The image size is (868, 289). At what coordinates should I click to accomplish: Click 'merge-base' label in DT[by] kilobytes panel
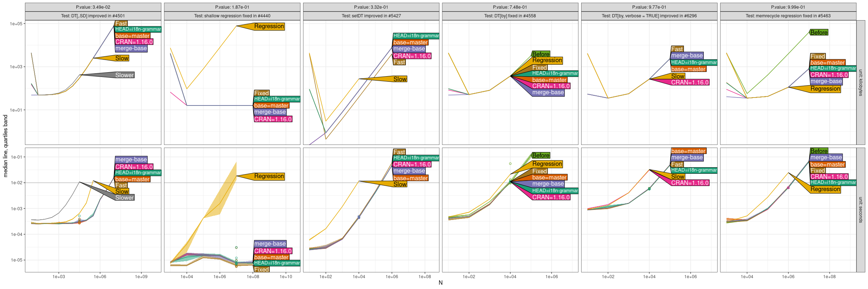pyautogui.click(x=548, y=92)
